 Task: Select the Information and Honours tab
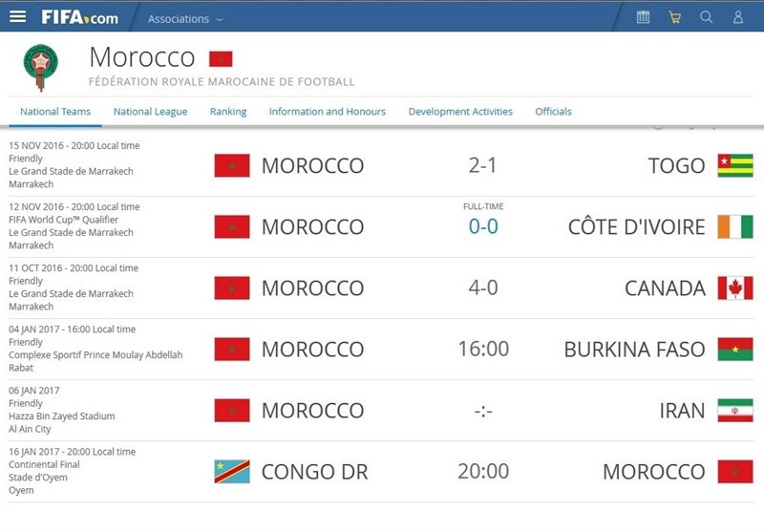coord(327,112)
